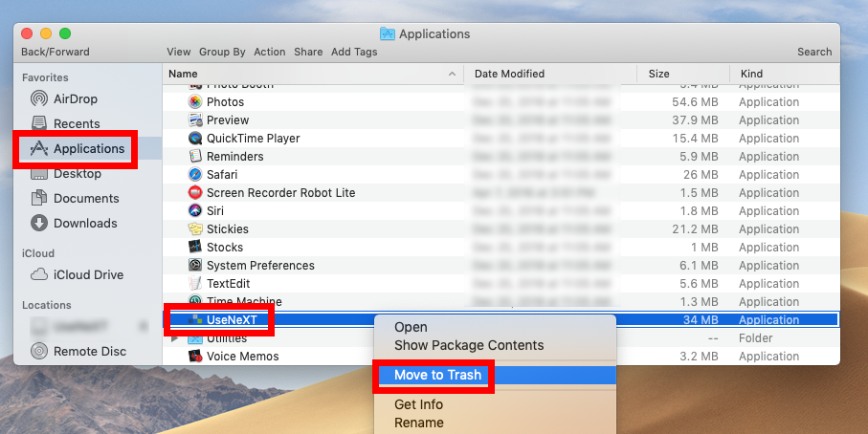Click the Recents sidebar icon

pos(38,122)
